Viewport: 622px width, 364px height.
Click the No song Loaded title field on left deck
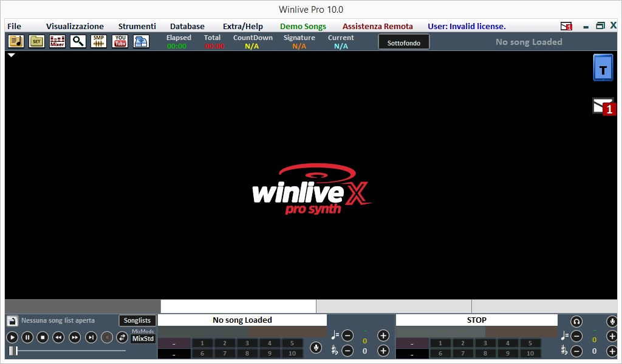pyautogui.click(x=242, y=320)
